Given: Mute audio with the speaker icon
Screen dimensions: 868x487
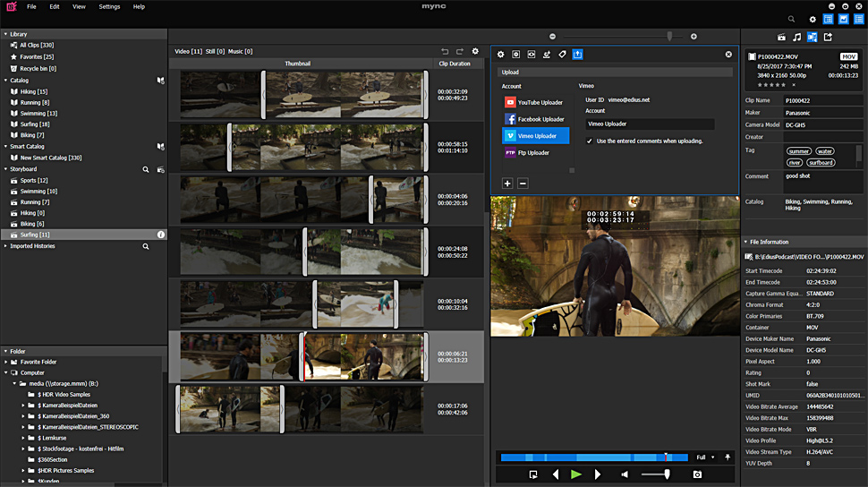Looking at the screenshot, I should point(625,474).
